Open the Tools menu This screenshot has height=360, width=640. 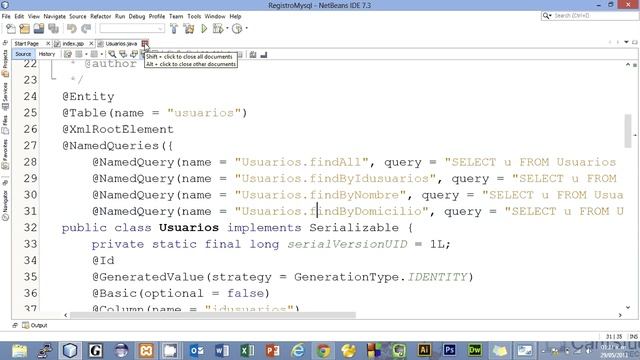click(194, 16)
